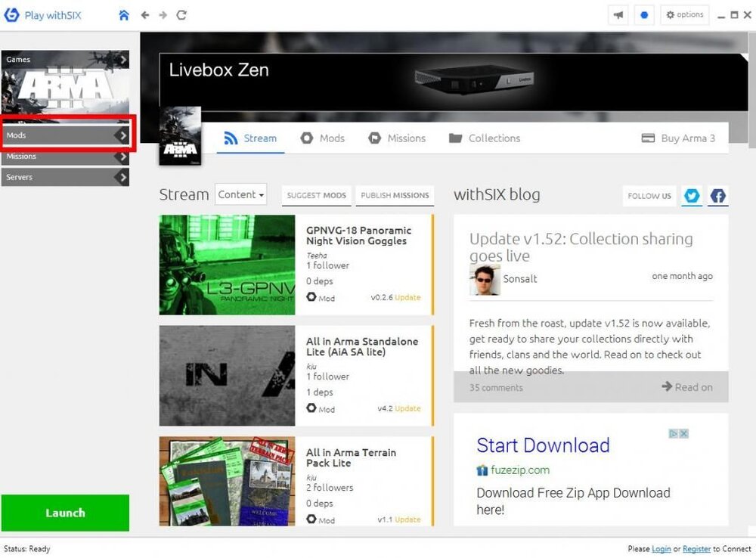This screenshot has width=756, height=558.
Task: Reload page with the refresh icon
Action: click(x=181, y=15)
